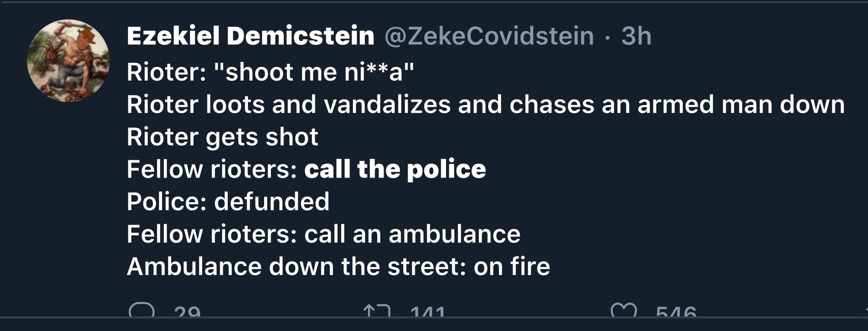Click the words "Fellow rioters:" before bold text
868x331 pixels.
pos(212,169)
